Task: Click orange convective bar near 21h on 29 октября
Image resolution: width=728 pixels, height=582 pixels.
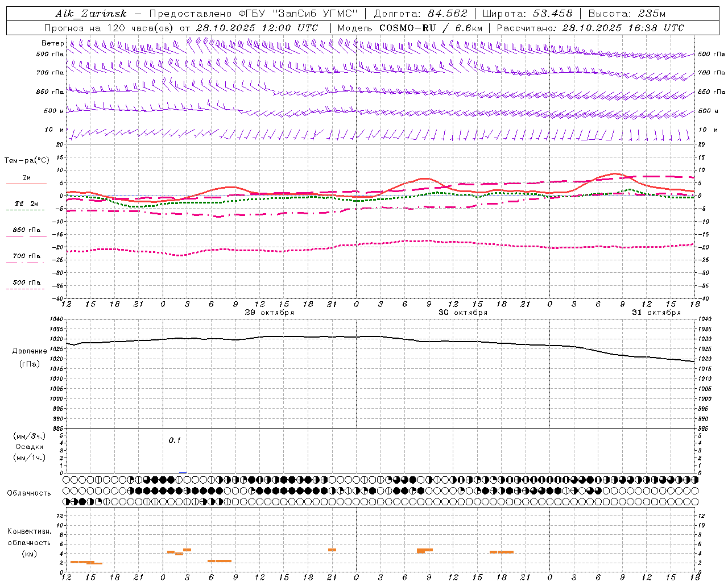Action: point(332,550)
